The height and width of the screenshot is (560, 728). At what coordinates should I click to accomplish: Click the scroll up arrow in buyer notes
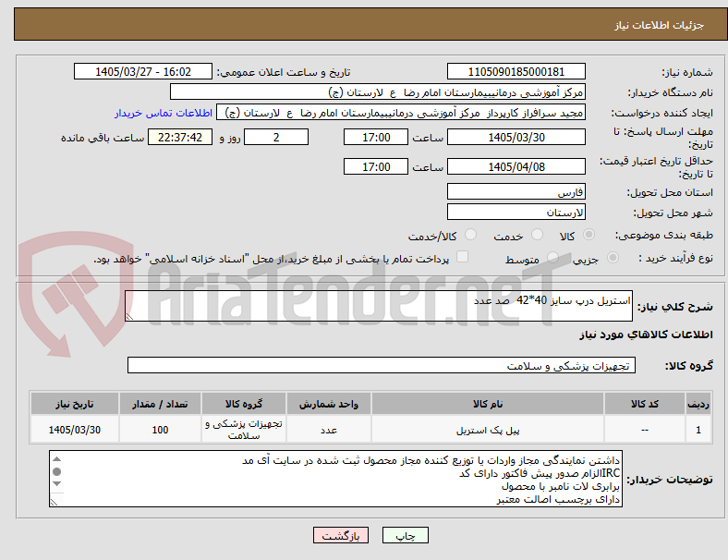tap(56, 459)
